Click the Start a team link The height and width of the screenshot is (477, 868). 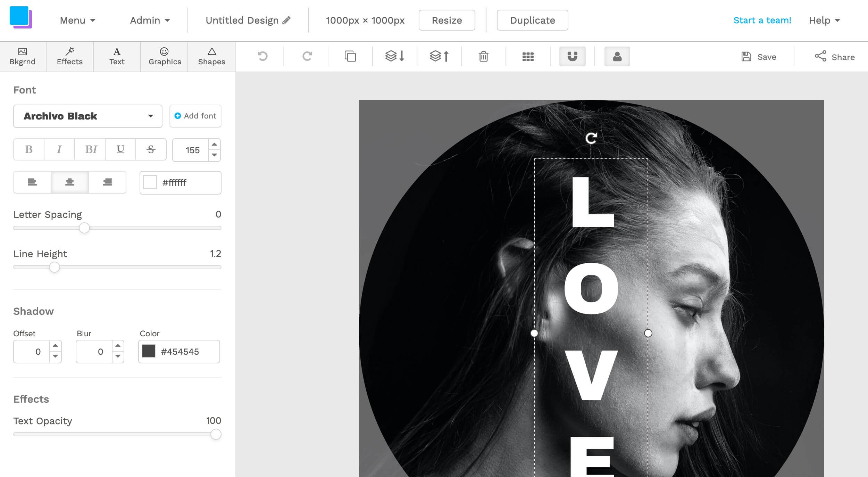(762, 20)
